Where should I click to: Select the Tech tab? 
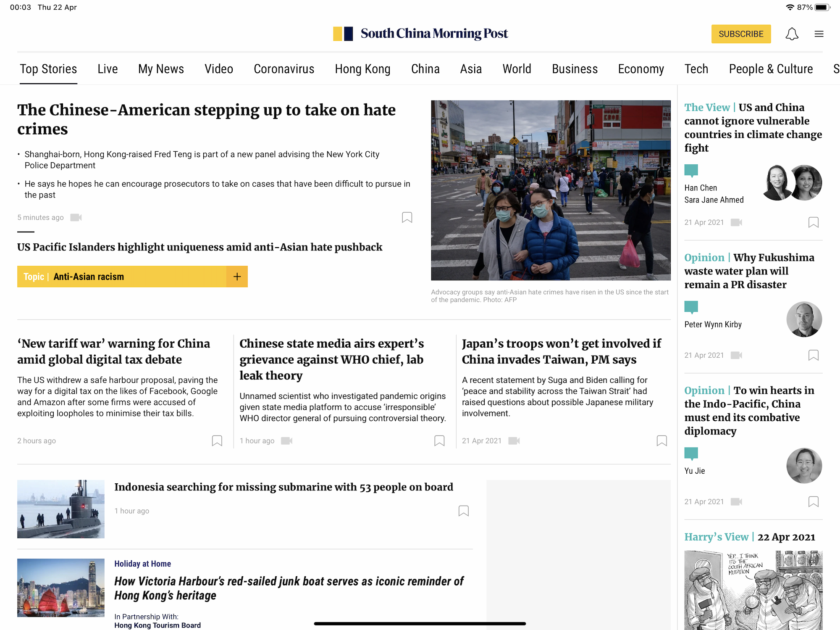click(696, 69)
